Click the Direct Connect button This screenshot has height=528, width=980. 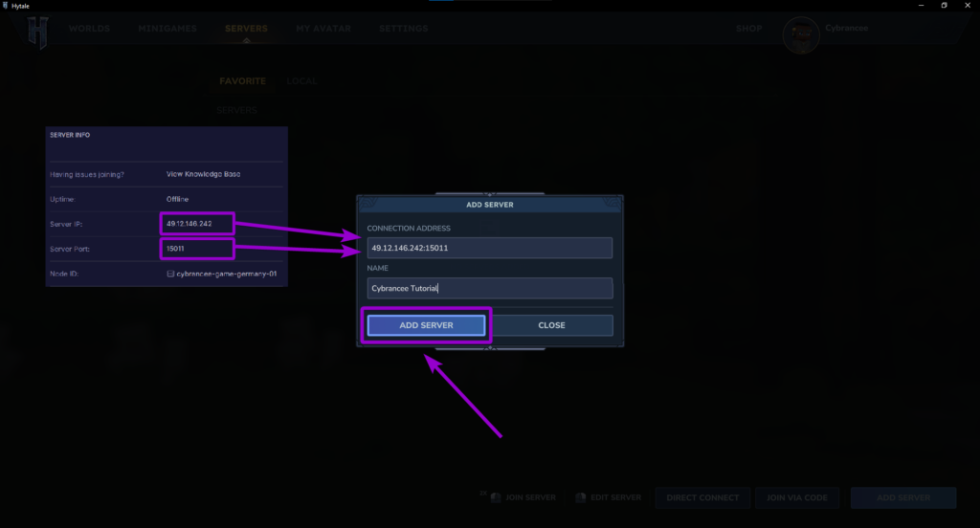click(702, 498)
